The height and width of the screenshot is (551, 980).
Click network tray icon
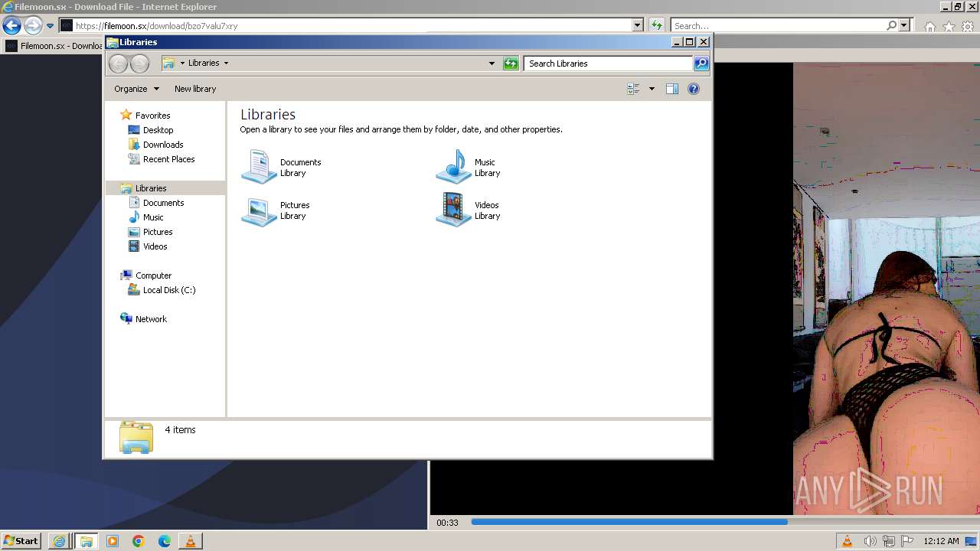tap(888, 541)
